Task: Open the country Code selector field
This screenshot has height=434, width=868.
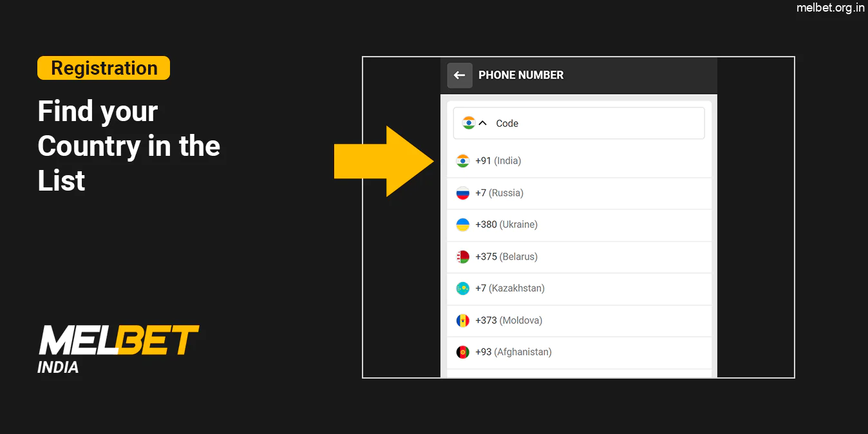Action: pos(578,122)
